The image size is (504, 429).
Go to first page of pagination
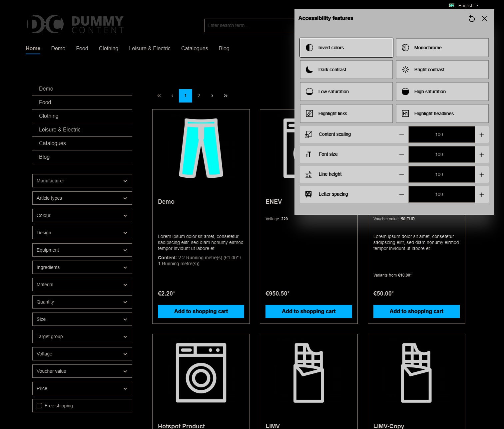159,96
